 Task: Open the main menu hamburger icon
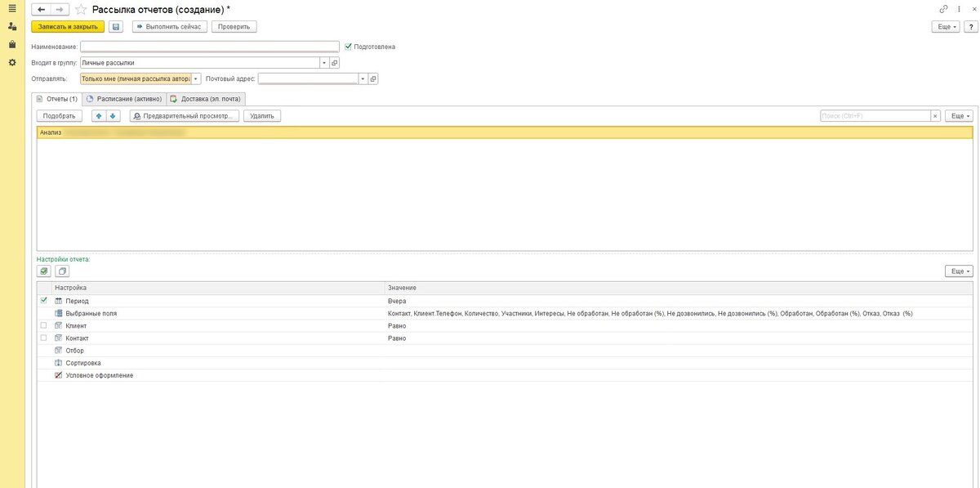point(11,8)
